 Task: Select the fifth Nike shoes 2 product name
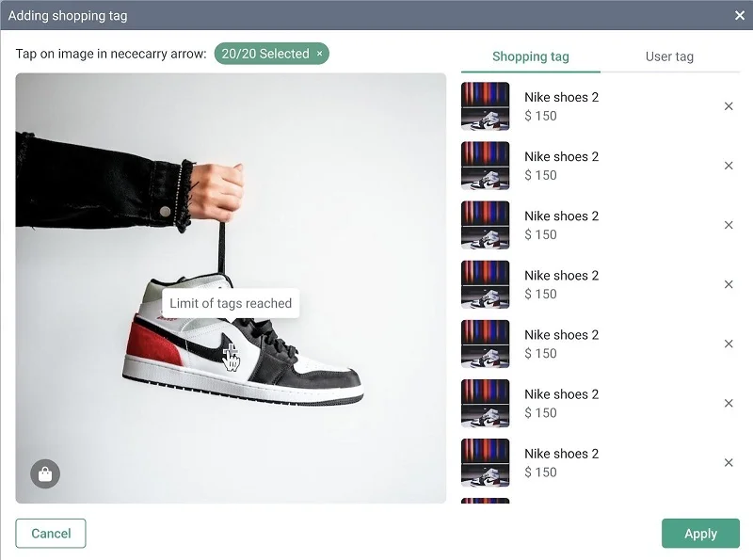click(x=561, y=335)
